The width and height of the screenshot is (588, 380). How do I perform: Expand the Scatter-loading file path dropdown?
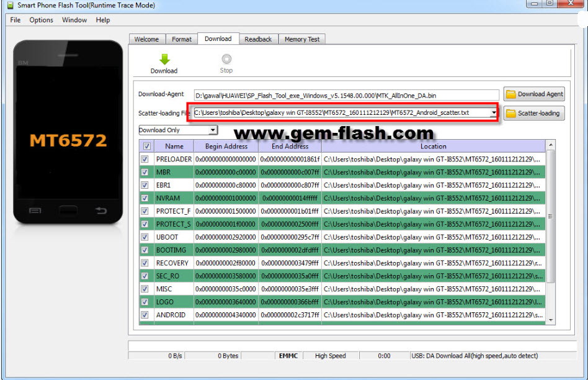point(494,112)
